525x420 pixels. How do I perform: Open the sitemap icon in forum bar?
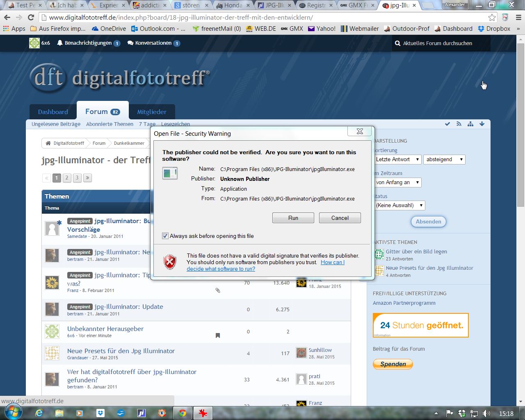470,124
